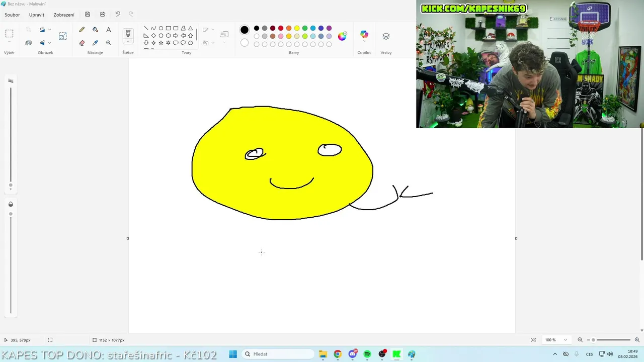
Task: Undo the last action
Action: point(118,15)
